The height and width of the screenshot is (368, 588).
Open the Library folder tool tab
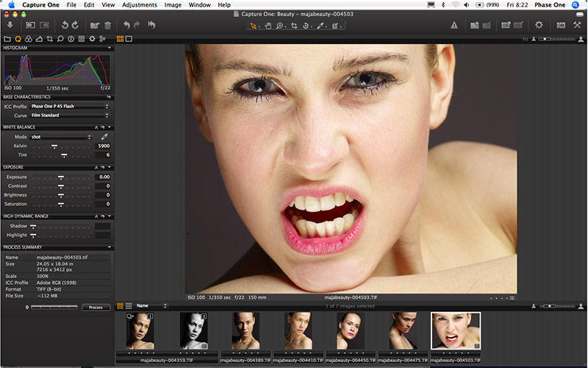coord(7,38)
